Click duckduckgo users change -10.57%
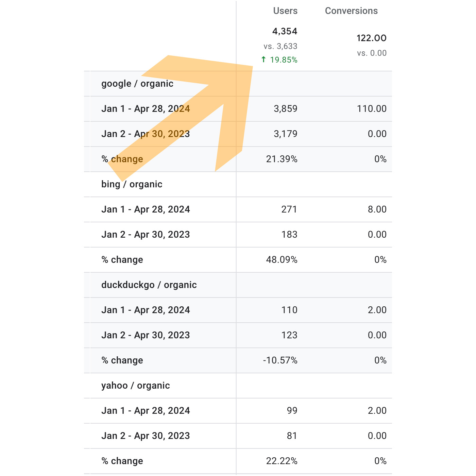This screenshot has height=476, width=476. click(x=280, y=360)
